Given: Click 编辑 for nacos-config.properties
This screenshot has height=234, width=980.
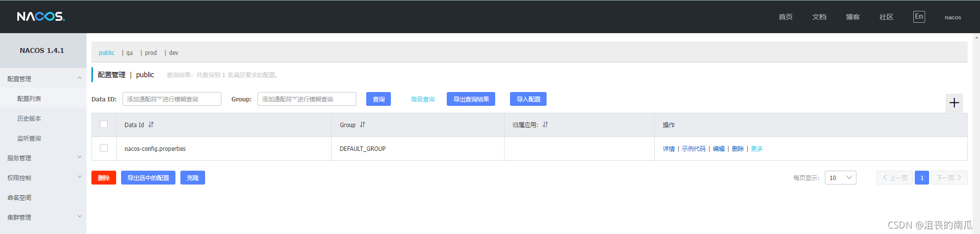Looking at the screenshot, I should (719, 148).
